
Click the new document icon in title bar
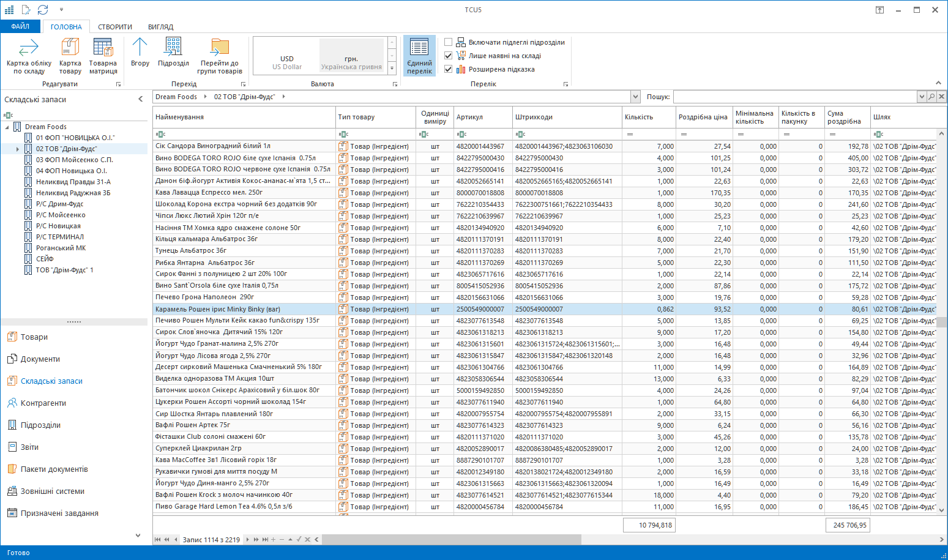click(x=26, y=10)
